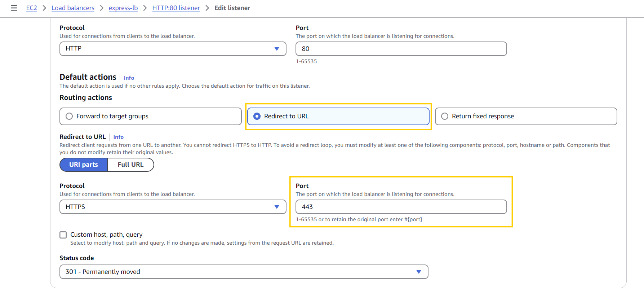Image resolution: width=644 pixels, height=293 pixels.
Task: Open Info link next to Redirect to URL
Action: click(118, 137)
